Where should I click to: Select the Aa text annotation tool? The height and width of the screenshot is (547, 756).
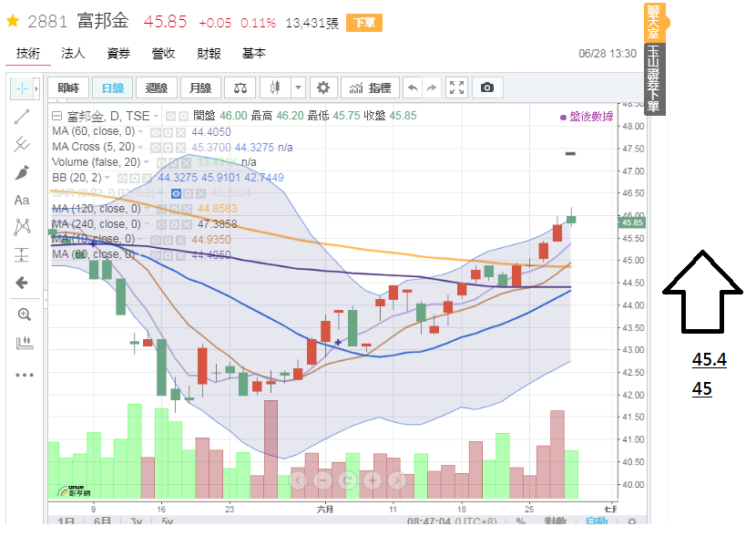[22, 200]
